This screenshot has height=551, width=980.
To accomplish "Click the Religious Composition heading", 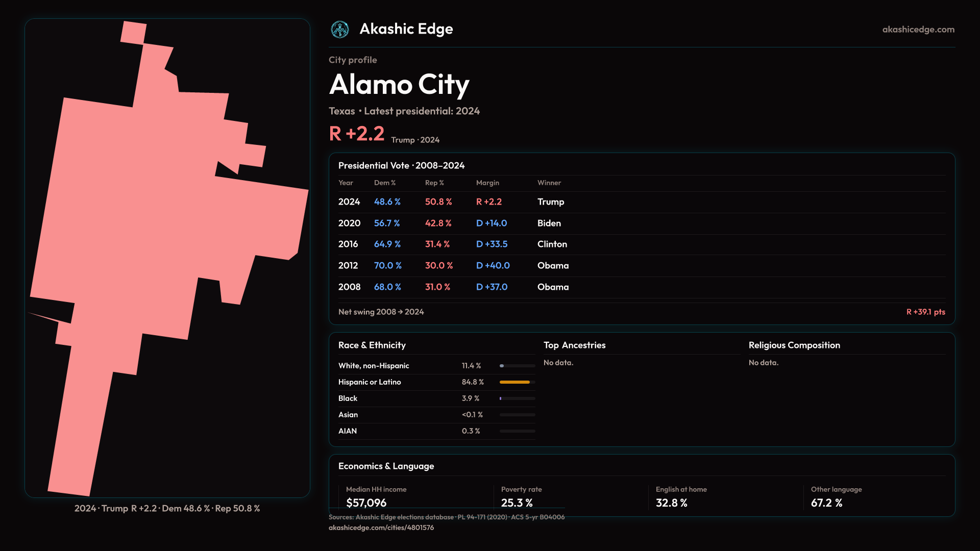I will coord(794,345).
